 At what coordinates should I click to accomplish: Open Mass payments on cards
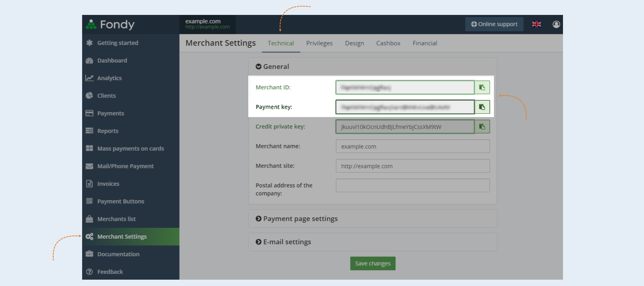coord(131,148)
